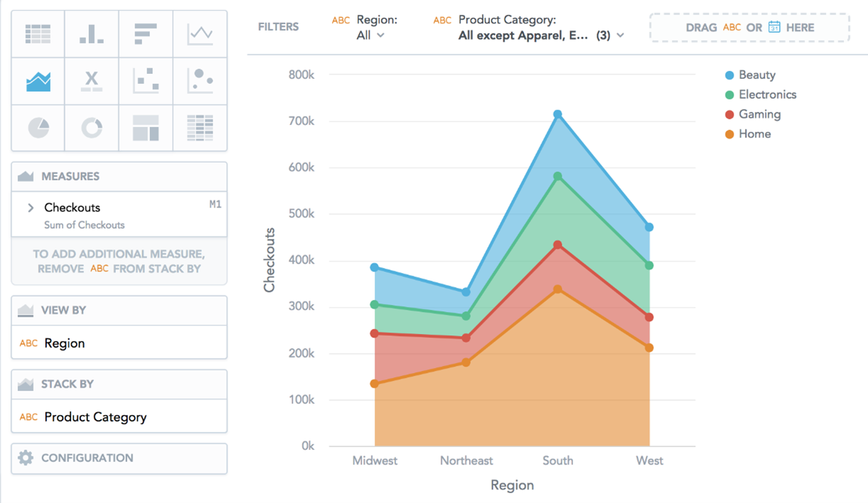The width and height of the screenshot is (868, 503).
Task: Expand the Checkouts measure details
Action: pyautogui.click(x=31, y=207)
